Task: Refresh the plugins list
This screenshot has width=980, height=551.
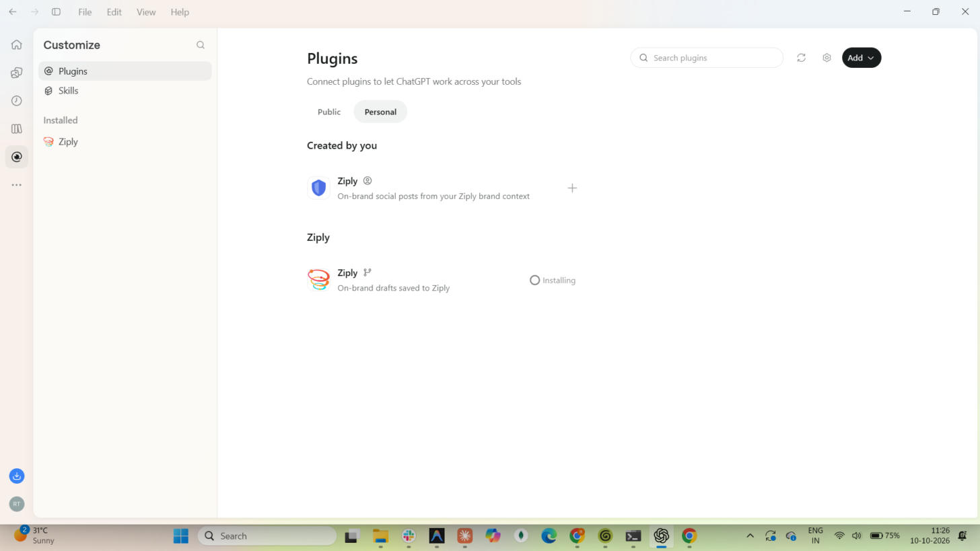Action: (801, 58)
